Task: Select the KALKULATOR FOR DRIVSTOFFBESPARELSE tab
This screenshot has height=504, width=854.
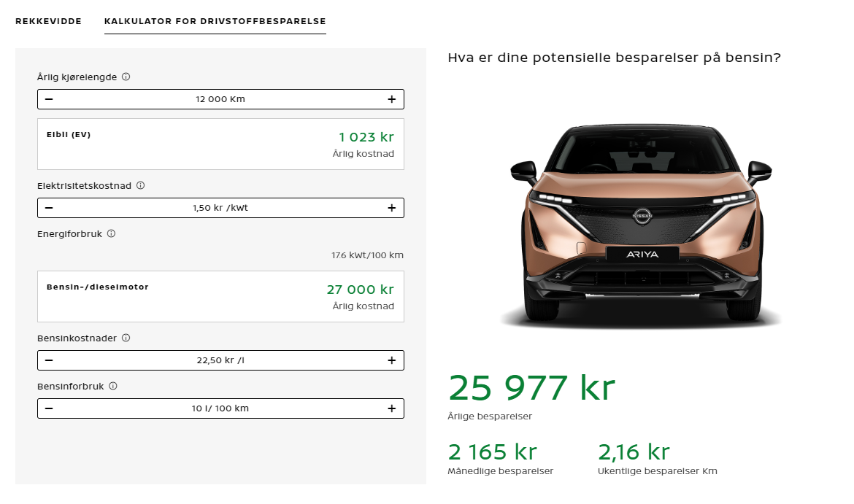Action: pyautogui.click(x=215, y=21)
